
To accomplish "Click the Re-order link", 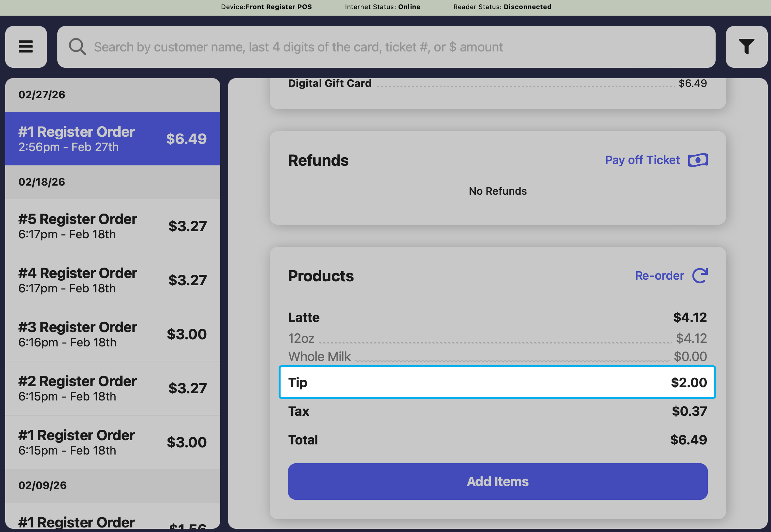I will pyautogui.click(x=659, y=276).
